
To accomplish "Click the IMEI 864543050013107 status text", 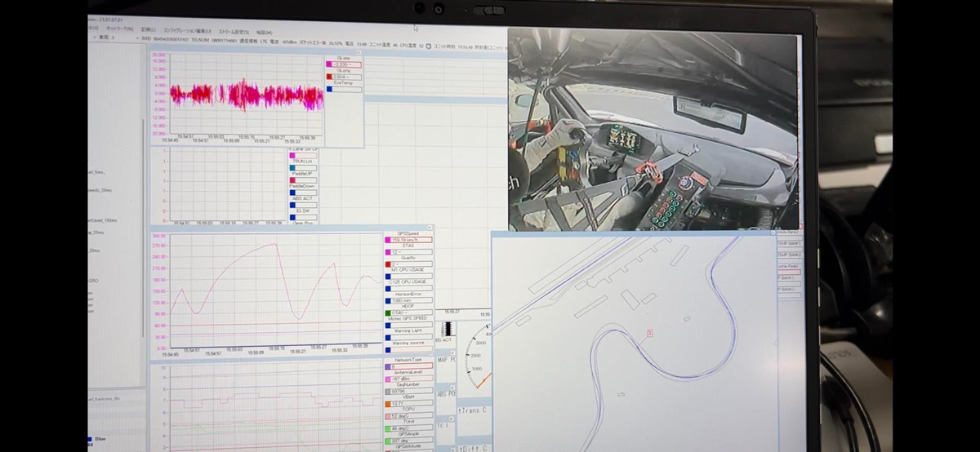I will pos(165,38).
